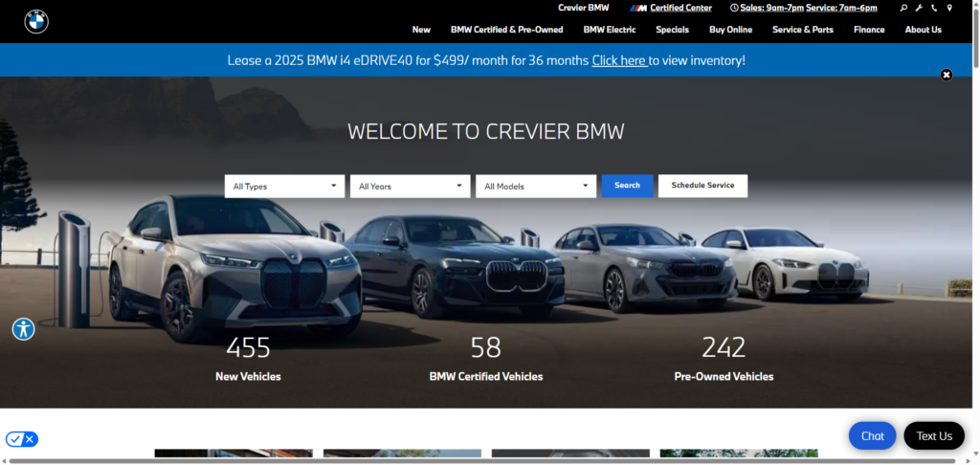Close the hero banner with X
This screenshot has height=465, width=980.
(947, 75)
